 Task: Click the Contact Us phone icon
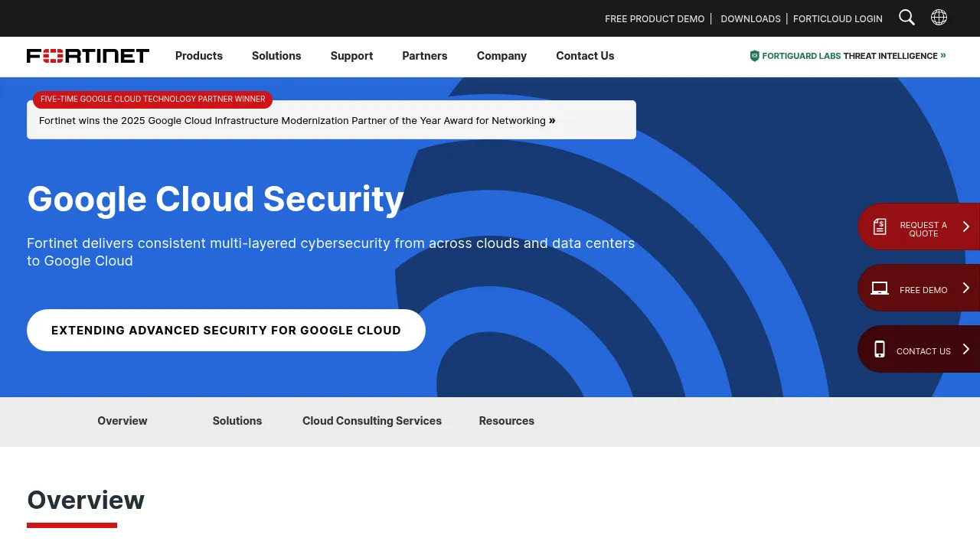[880, 349]
